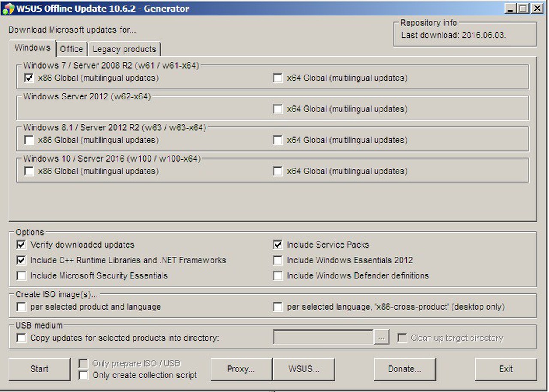
Task: Click the WSUS... button
Action: click(x=304, y=369)
